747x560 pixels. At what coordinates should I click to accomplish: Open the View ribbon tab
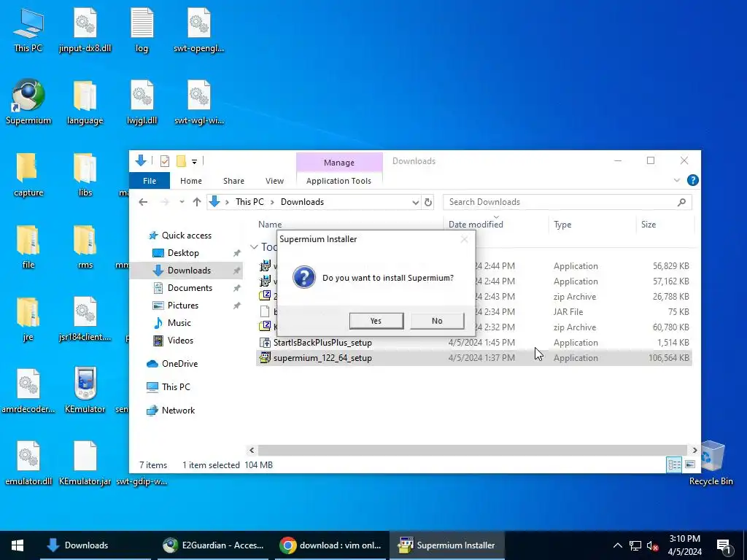point(274,181)
